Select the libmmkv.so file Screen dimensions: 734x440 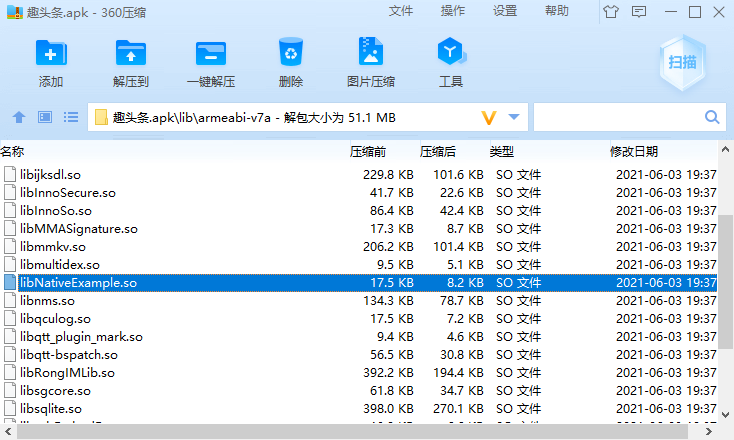[x=52, y=247]
